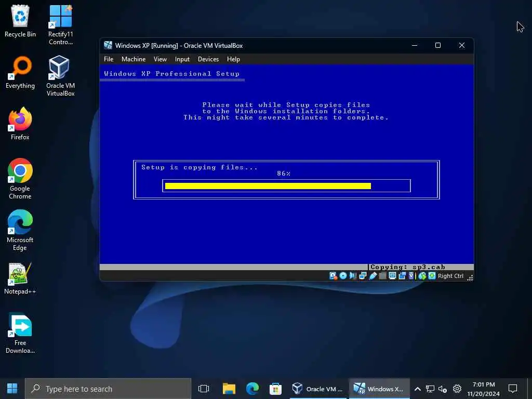Image resolution: width=532 pixels, height=399 pixels.
Task: Click the keyboard capture green arrow indicator
Action: [432, 276]
